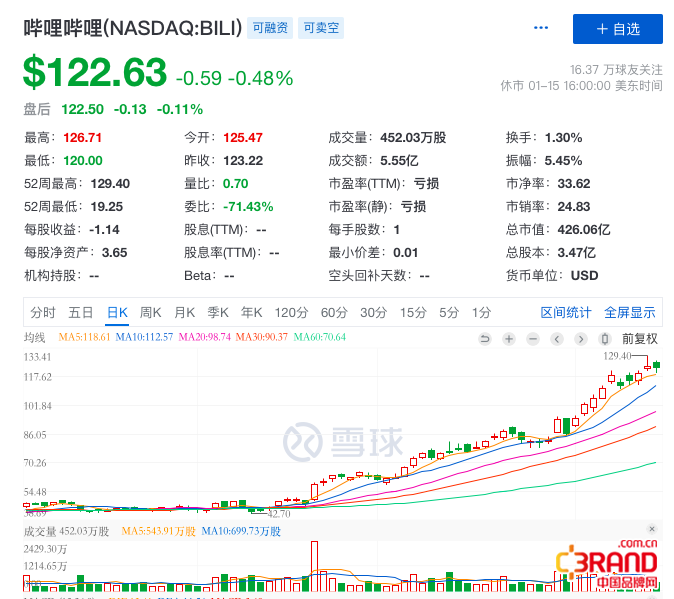Viewport: 674px width, 599px height.
Task: Open 全屏显示 fullscreen view
Action: 629,312
